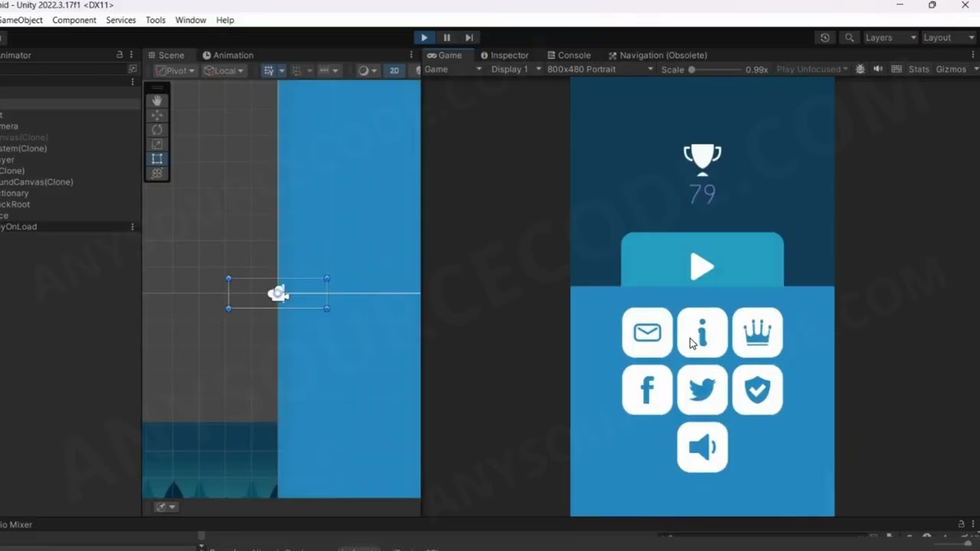Toggle the 2D view mode in Scene
Screen dimensions: 980x551
point(394,70)
